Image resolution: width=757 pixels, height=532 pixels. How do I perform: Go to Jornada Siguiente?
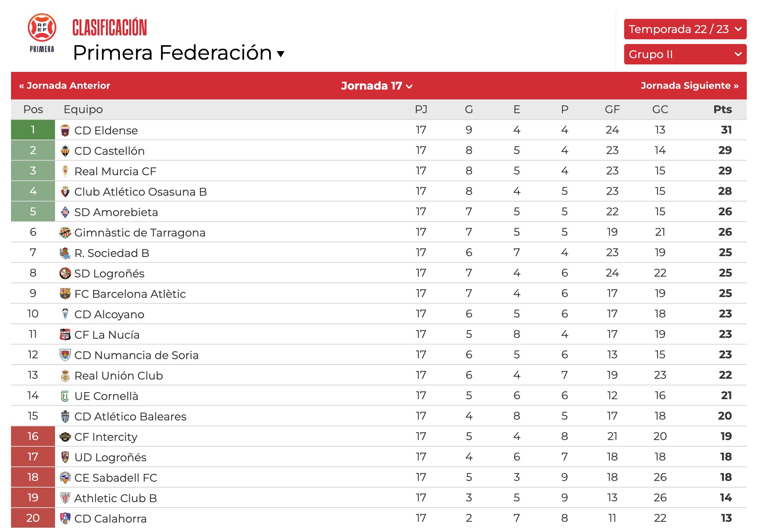pos(689,86)
